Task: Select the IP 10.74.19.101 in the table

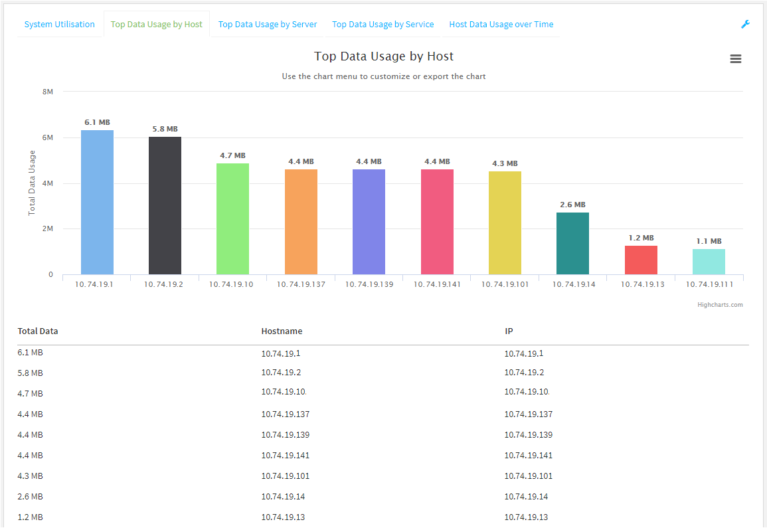Action: pyautogui.click(x=527, y=476)
